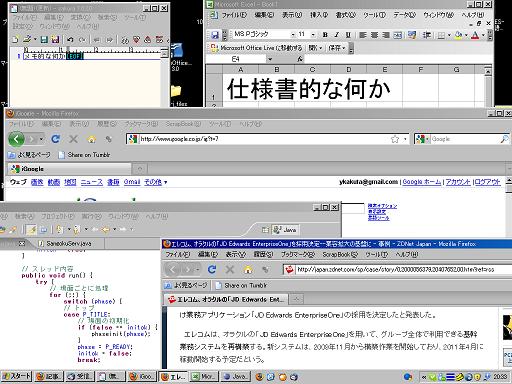Click URL bar showing japan.zdnet.com

(x=397, y=269)
